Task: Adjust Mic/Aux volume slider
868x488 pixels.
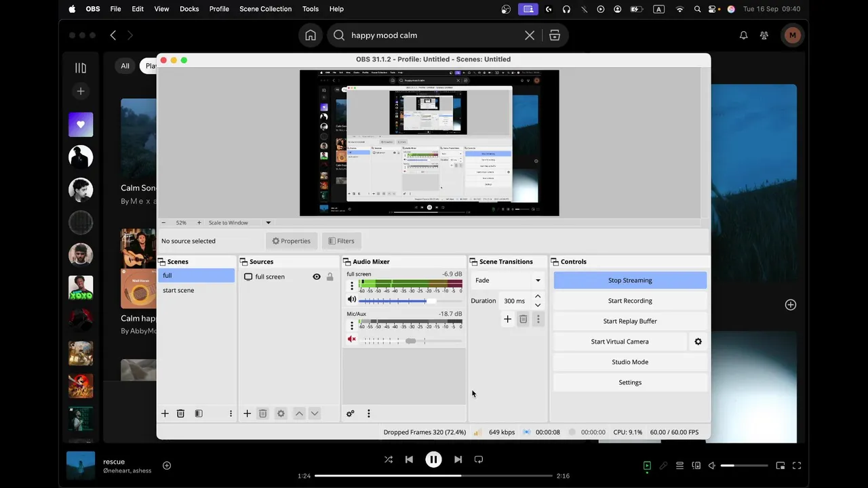Action: coord(410,340)
